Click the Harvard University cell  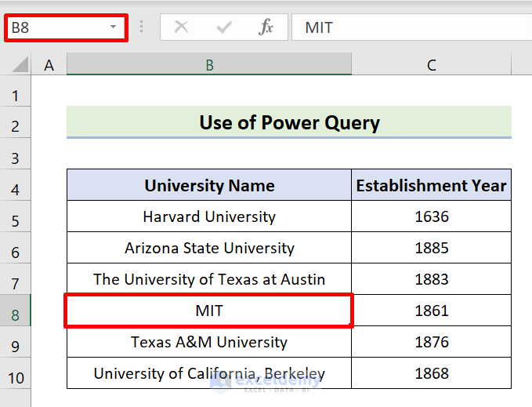click(x=209, y=217)
